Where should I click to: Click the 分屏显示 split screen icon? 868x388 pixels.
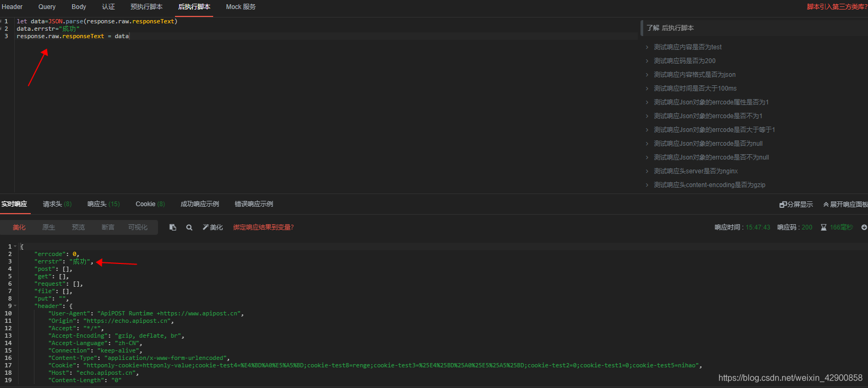(x=796, y=205)
